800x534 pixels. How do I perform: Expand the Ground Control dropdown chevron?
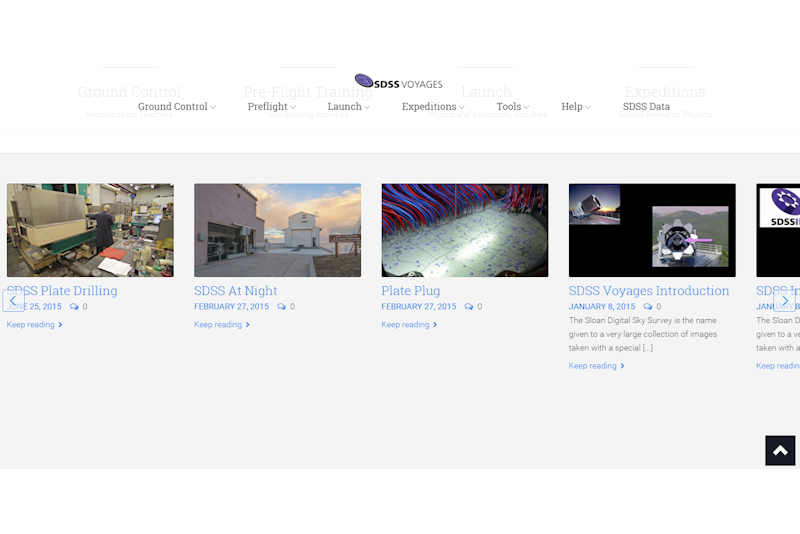pos(213,107)
